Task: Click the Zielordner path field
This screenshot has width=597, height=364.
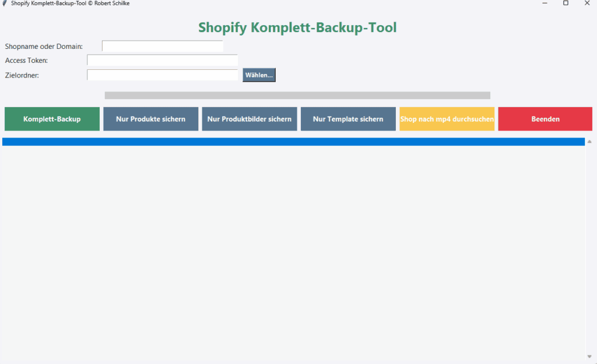Action: (x=162, y=75)
